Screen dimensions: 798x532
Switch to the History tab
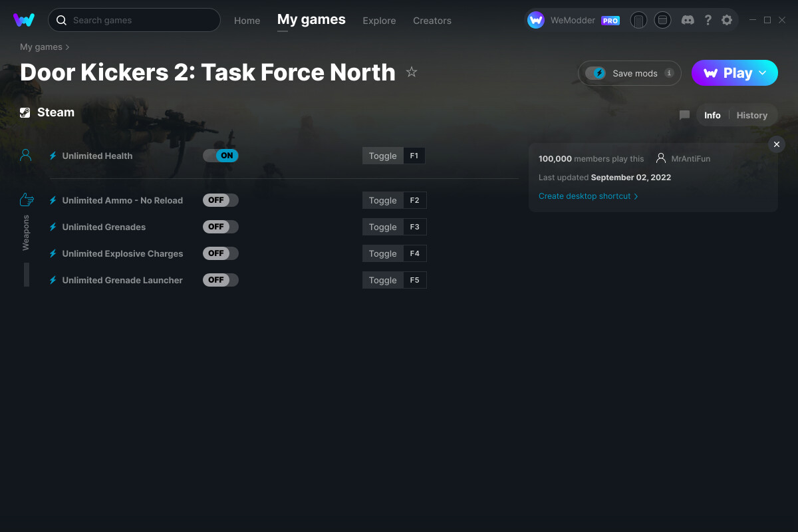pos(752,115)
